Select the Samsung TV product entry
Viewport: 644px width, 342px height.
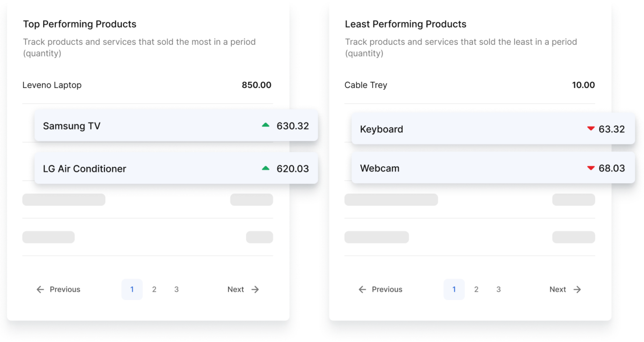point(176,126)
